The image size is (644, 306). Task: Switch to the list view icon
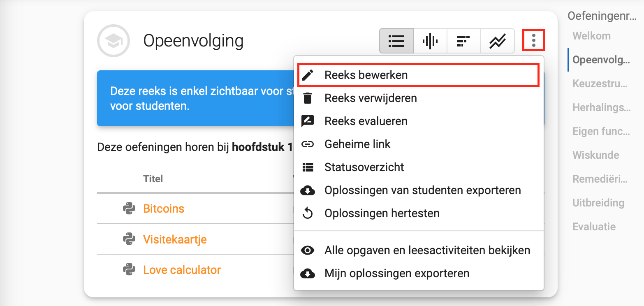click(x=396, y=41)
